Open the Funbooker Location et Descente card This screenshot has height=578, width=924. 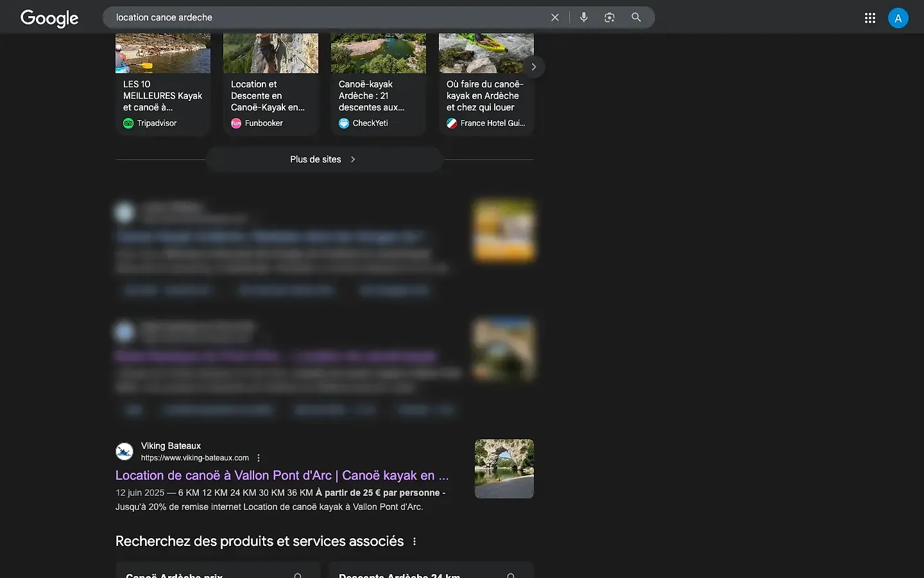(271, 84)
